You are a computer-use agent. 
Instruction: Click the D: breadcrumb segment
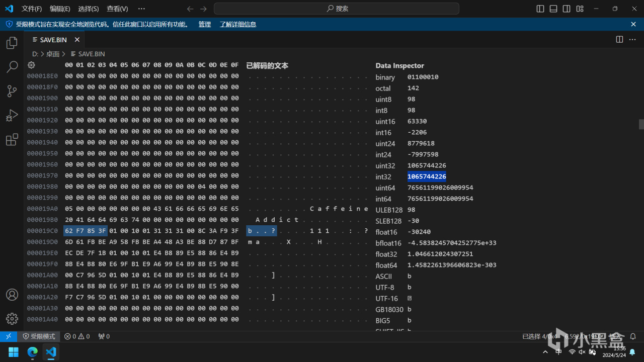click(x=35, y=54)
